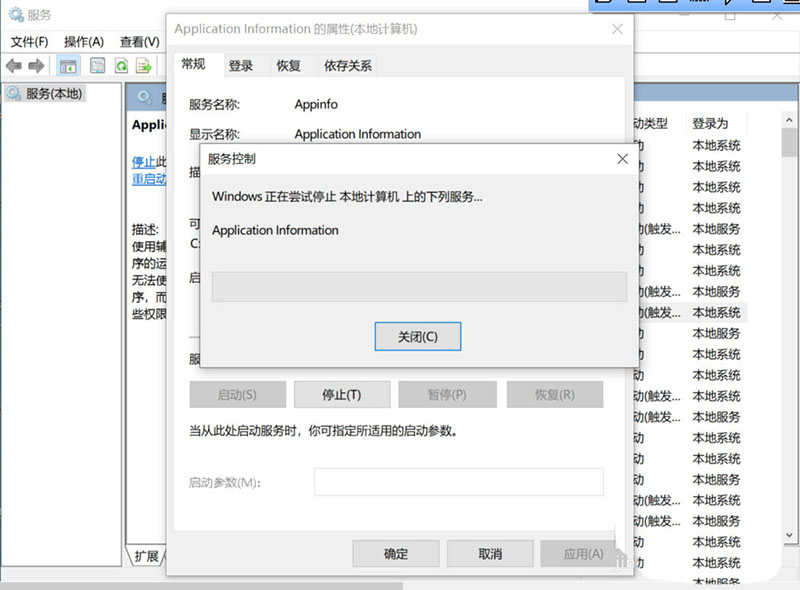The image size is (800, 590).
Task: Close the 服务控制 dialog with X
Action: click(x=622, y=159)
